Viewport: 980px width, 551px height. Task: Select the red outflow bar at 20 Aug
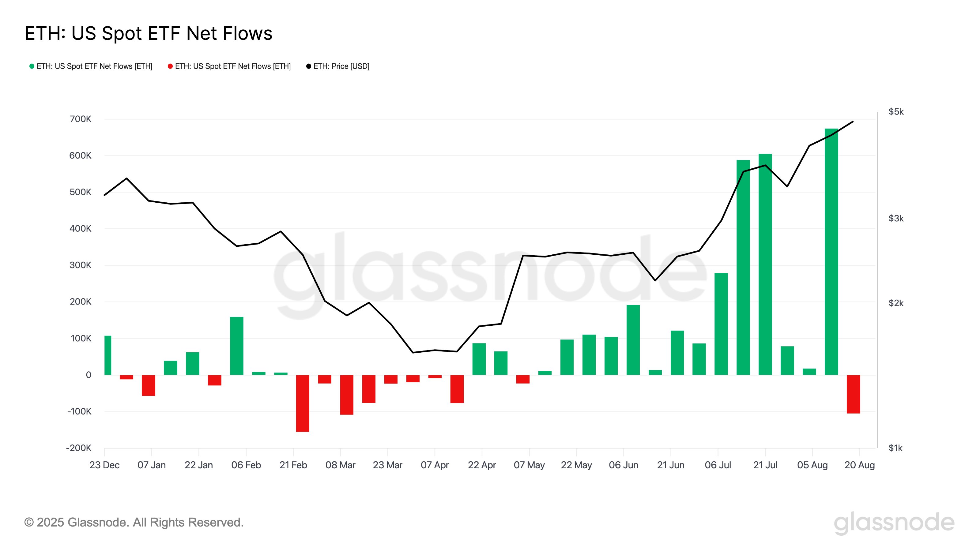pyautogui.click(x=853, y=394)
